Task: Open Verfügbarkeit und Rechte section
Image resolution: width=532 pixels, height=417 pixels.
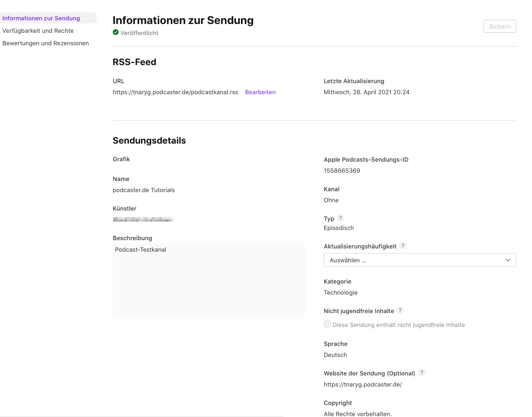Action: tap(38, 30)
